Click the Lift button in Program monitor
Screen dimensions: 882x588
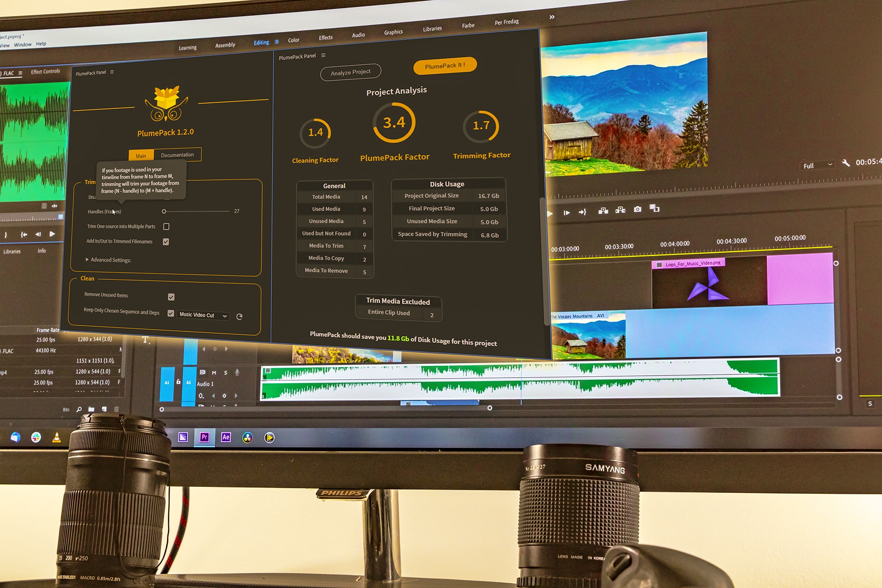[x=603, y=210]
